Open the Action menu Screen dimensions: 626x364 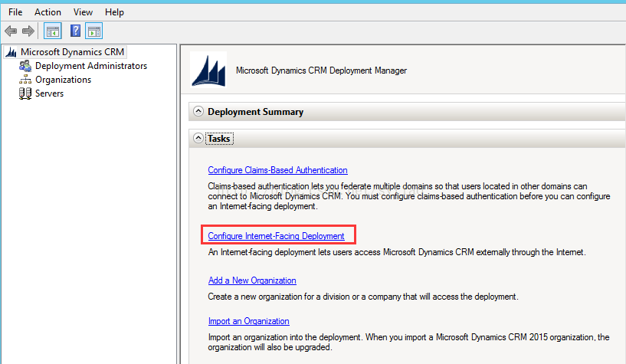tap(48, 12)
